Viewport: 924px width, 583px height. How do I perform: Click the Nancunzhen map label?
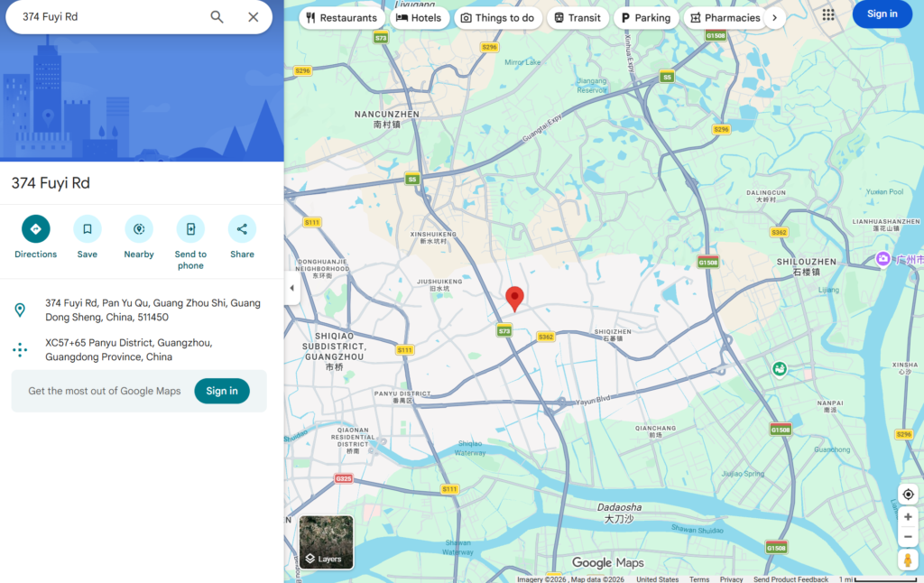pyautogui.click(x=387, y=119)
